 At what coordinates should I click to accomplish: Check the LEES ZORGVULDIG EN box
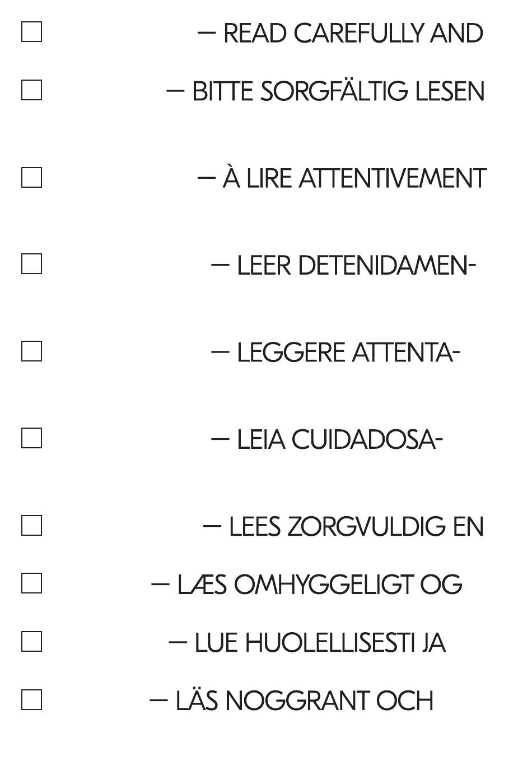[31, 526]
